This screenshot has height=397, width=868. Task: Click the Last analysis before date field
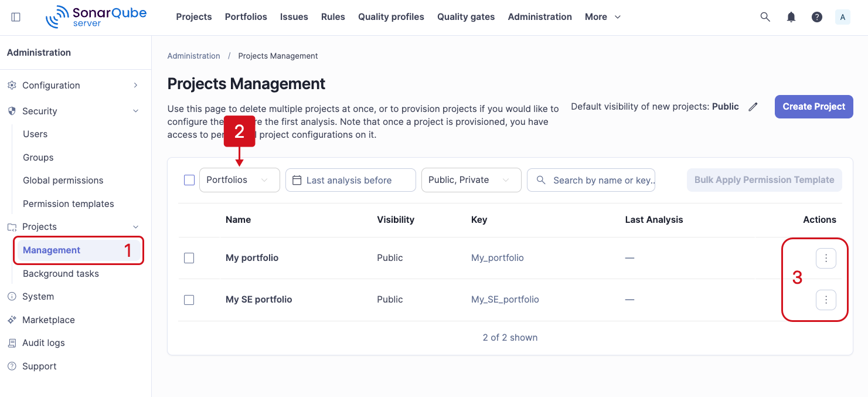[x=350, y=180]
